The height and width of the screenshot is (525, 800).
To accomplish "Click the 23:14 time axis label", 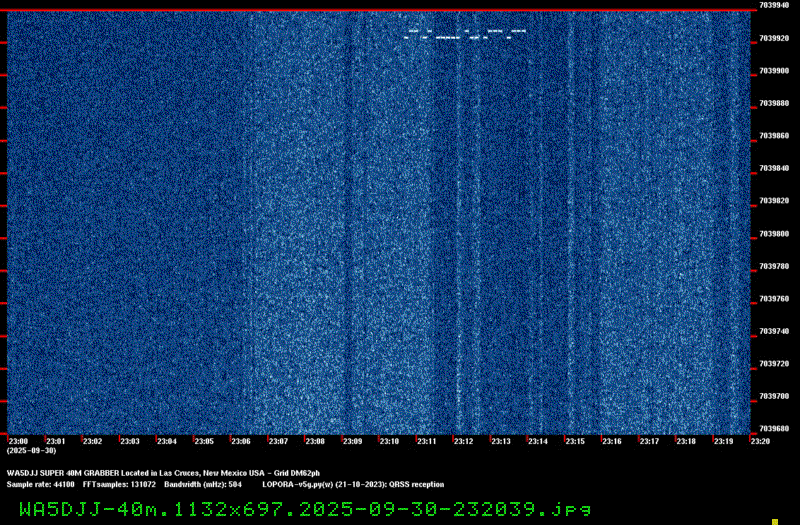I will (538, 441).
